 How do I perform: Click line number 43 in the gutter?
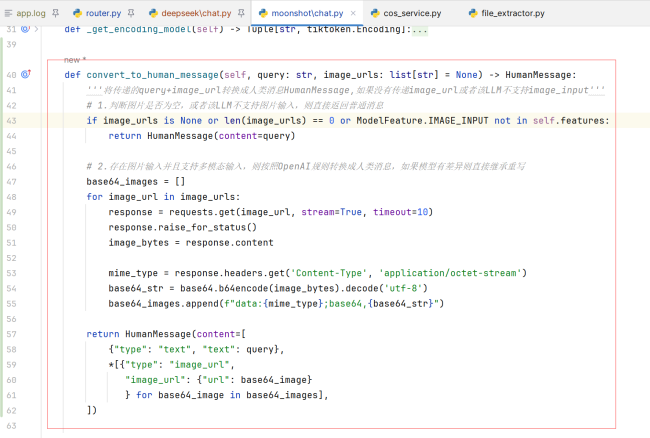12,121
